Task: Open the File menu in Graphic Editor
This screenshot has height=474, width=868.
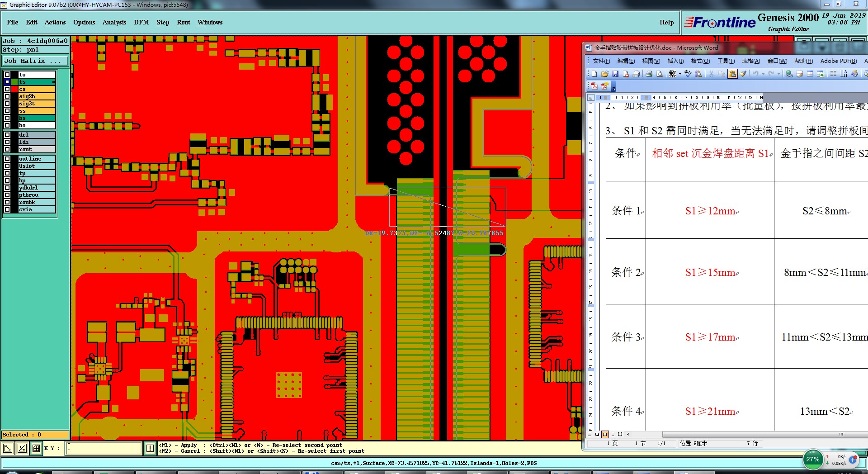Action: [x=13, y=22]
